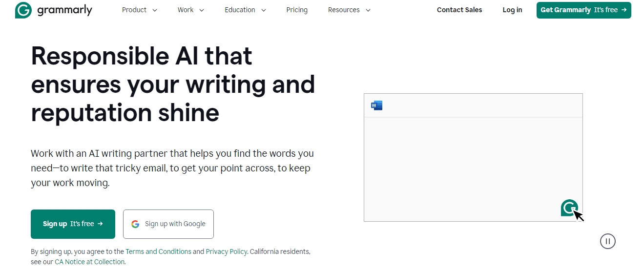Click the demo document preview area

(473, 157)
